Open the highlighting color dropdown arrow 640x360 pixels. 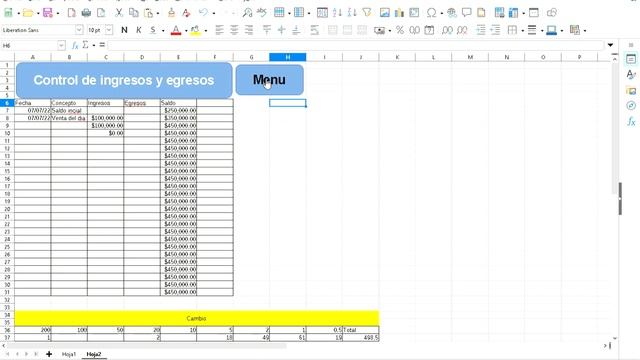tap(206, 31)
